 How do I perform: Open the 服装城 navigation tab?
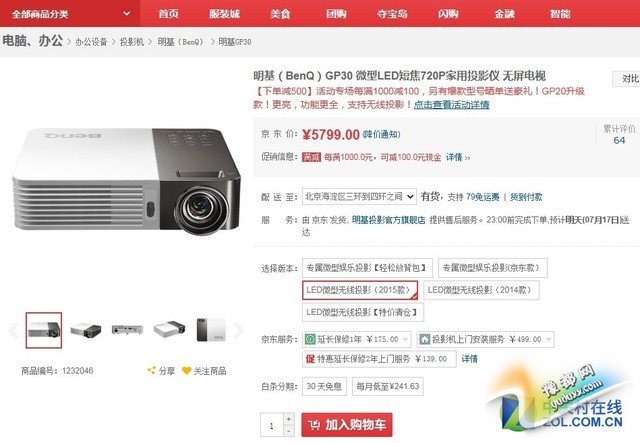(224, 13)
